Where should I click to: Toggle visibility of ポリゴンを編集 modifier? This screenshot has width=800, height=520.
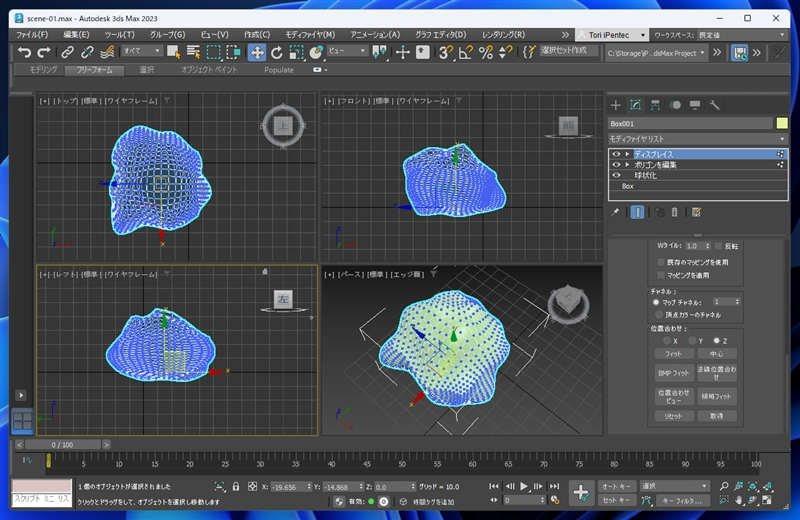pyautogui.click(x=616, y=165)
